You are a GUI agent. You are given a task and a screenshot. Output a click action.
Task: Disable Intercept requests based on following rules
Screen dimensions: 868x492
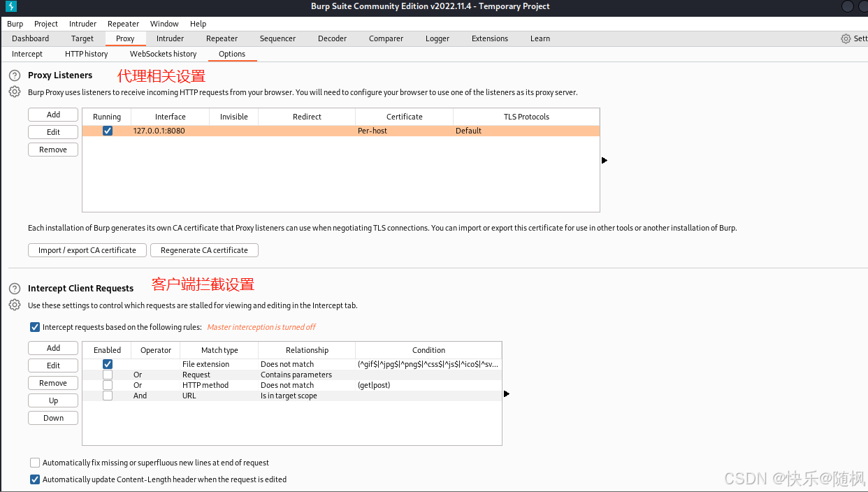pyautogui.click(x=35, y=327)
